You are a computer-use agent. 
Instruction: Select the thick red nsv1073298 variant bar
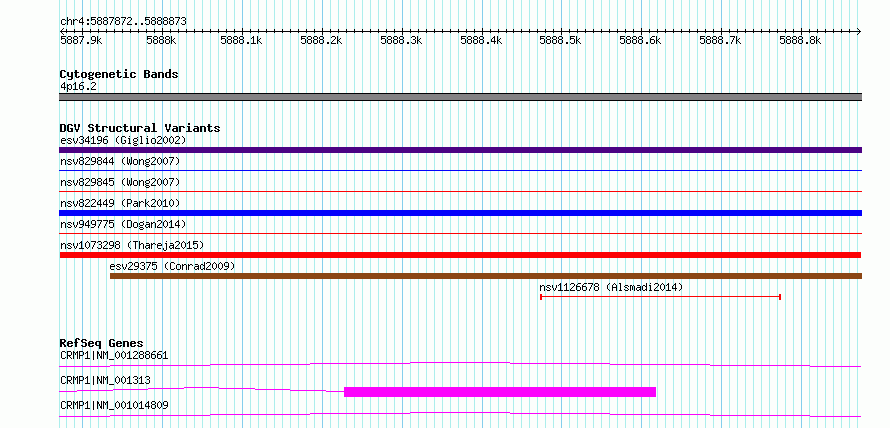[x=460, y=255]
